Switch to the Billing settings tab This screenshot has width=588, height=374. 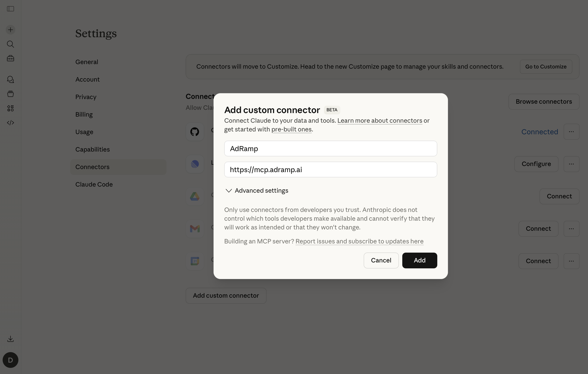click(84, 114)
